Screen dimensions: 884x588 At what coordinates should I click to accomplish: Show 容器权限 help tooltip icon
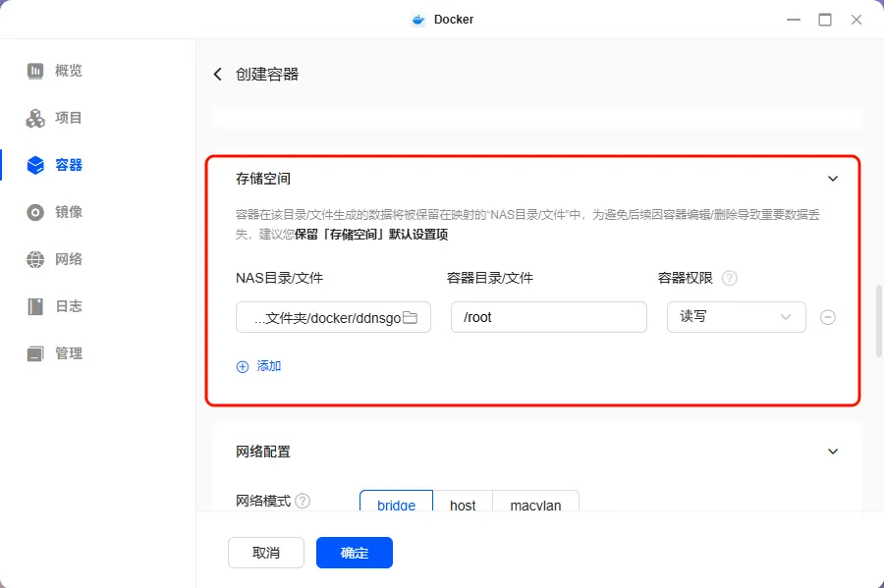pyautogui.click(x=729, y=278)
